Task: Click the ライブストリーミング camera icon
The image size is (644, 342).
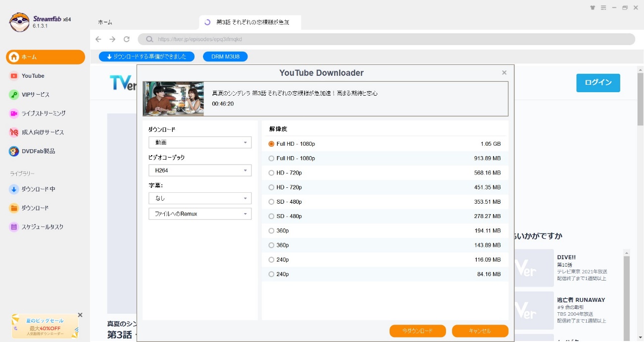Action: click(14, 114)
